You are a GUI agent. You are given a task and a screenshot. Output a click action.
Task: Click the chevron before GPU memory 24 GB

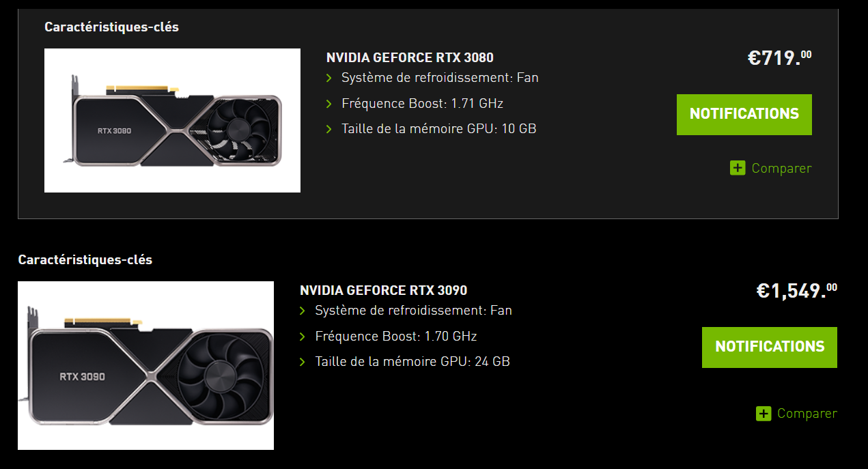[303, 362]
